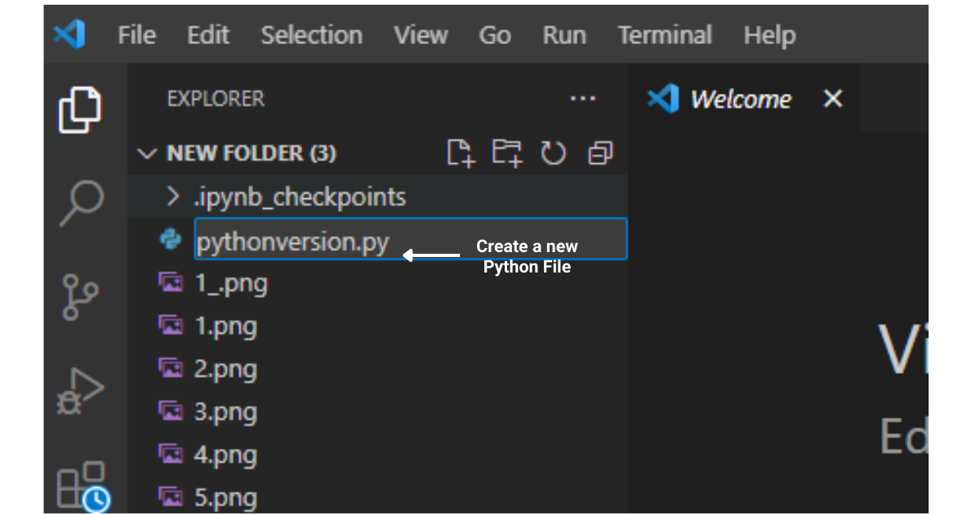Open the Explorer more actions ellipsis

click(582, 99)
